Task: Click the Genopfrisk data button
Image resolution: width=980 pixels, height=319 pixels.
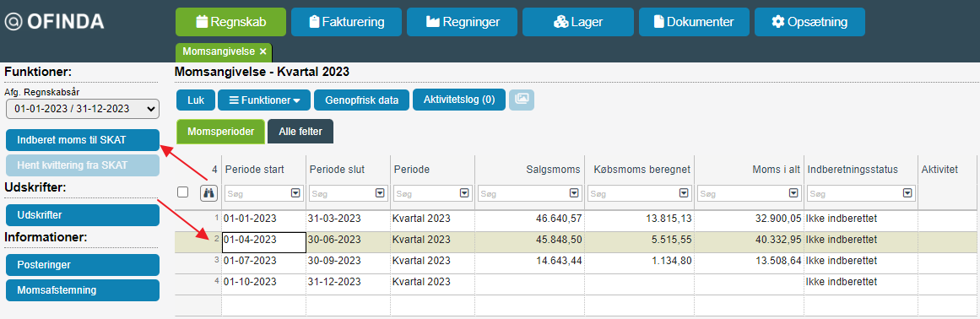Action: click(362, 100)
